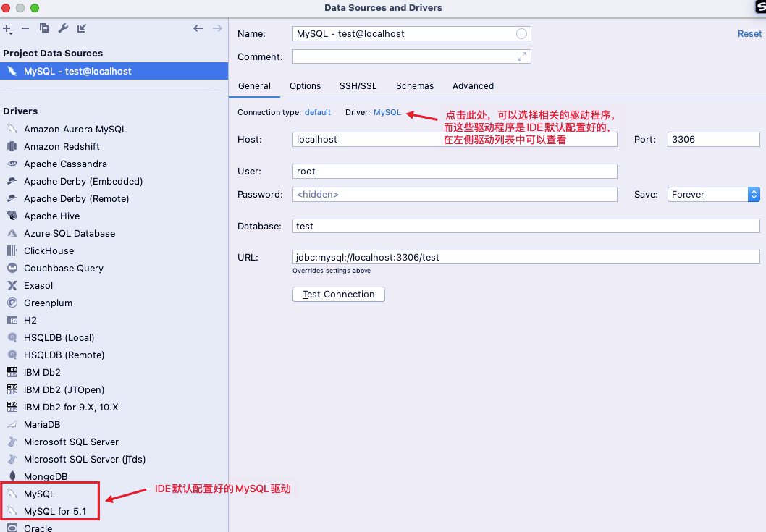Click the ClickHouse bars icon
The width and height of the screenshot is (766, 532).
pos(12,250)
